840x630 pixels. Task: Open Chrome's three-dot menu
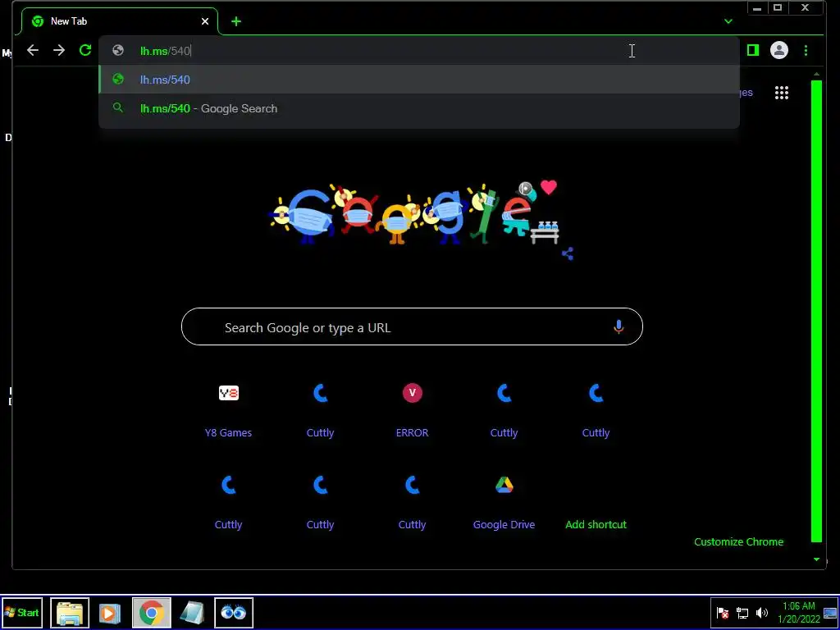click(x=806, y=50)
